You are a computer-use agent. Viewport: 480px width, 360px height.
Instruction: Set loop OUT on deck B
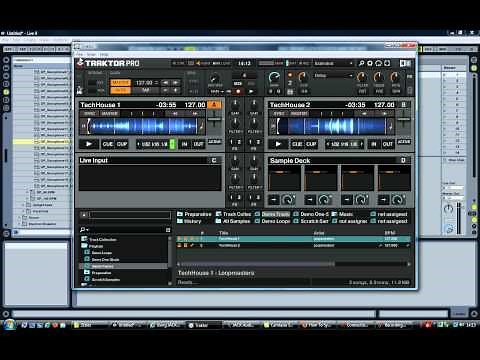387,144
